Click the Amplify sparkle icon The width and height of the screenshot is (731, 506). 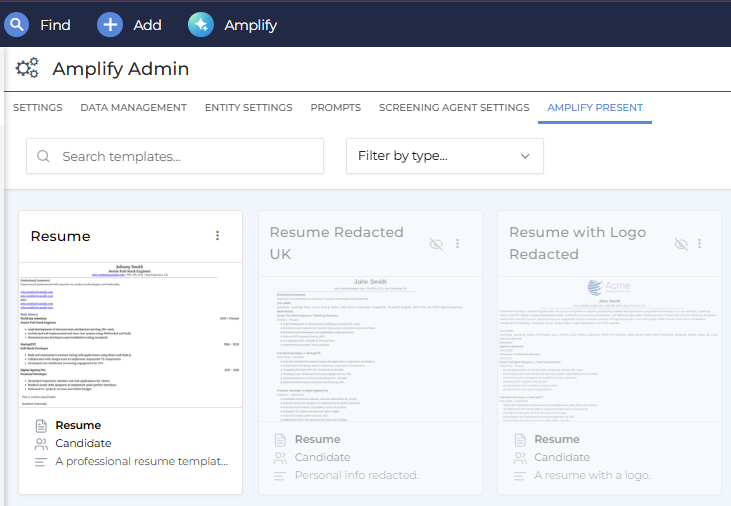pos(200,24)
